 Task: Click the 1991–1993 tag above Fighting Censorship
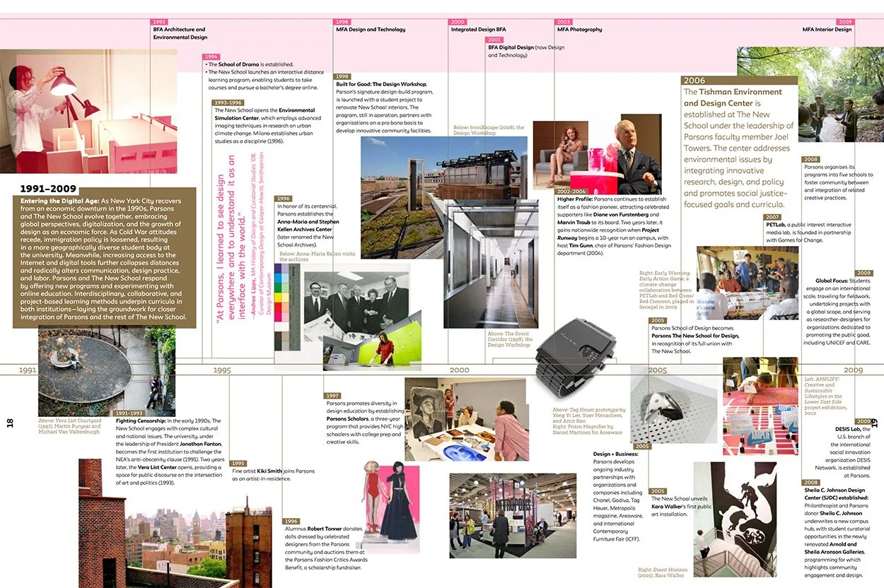point(129,413)
